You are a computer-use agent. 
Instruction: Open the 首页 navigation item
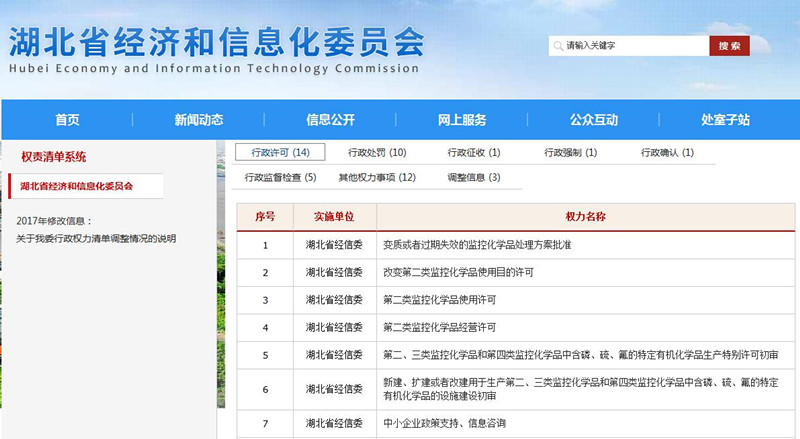coord(67,120)
